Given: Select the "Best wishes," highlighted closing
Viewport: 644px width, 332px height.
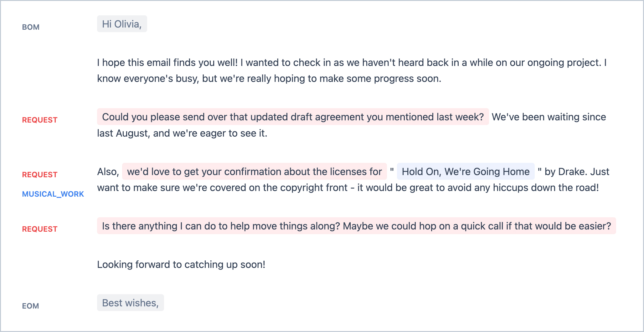Looking at the screenshot, I should (130, 303).
